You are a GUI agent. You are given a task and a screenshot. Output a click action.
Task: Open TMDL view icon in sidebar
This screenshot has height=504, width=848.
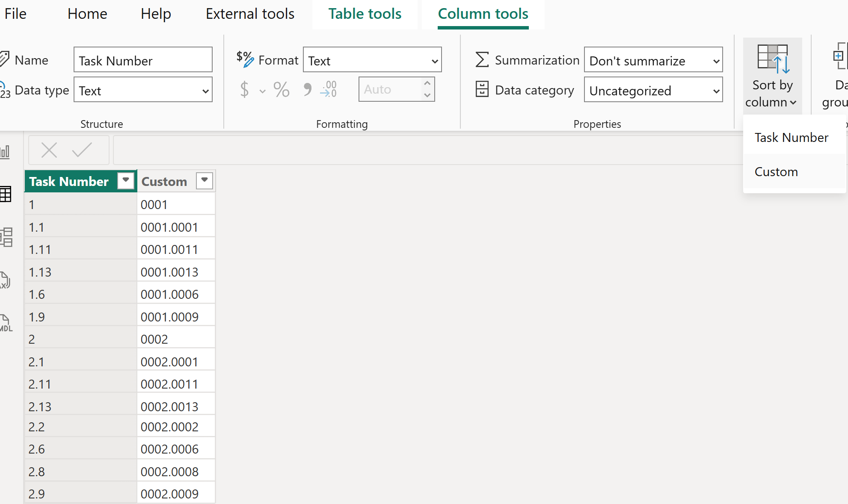(6, 323)
